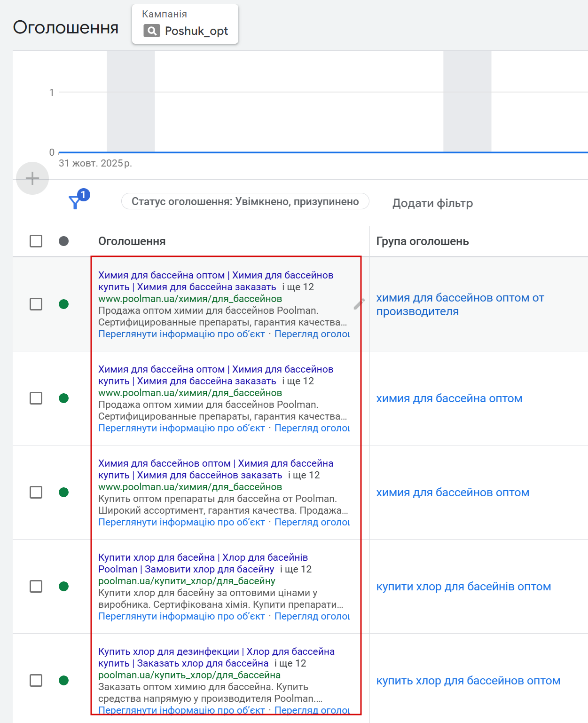Image resolution: width=588 pixels, height=723 pixels.
Task: Click the status dot column header
Action: pyautogui.click(x=64, y=241)
